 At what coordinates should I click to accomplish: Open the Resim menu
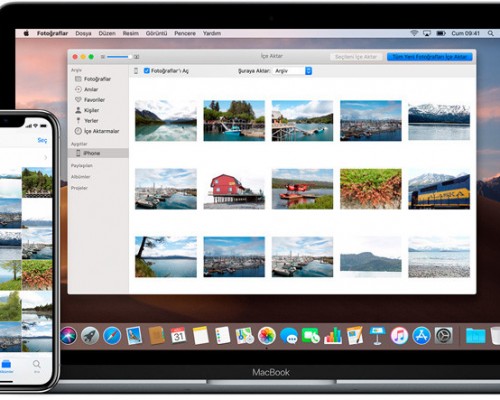pyautogui.click(x=131, y=33)
